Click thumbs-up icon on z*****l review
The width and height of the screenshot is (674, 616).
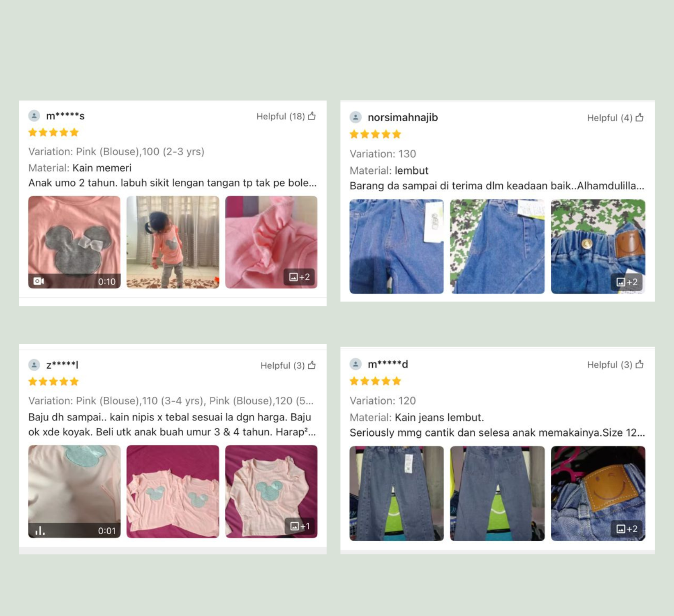point(312,365)
